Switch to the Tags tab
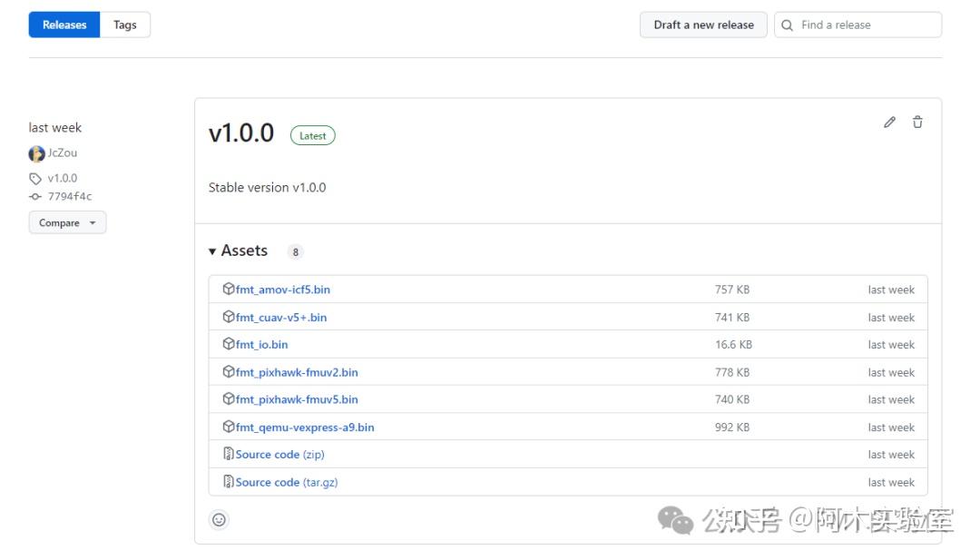The height and width of the screenshot is (560, 980). coord(125,25)
